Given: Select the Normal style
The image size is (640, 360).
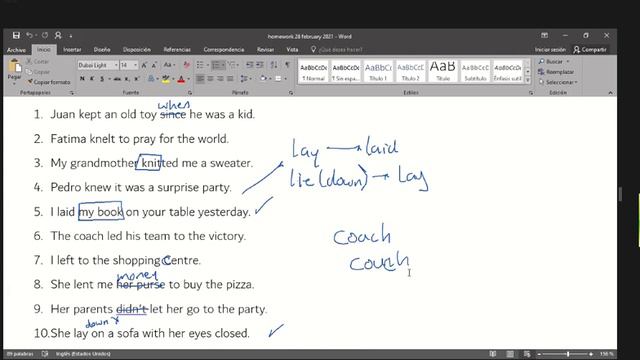Looking at the screenshot, I should coord(313,71).
